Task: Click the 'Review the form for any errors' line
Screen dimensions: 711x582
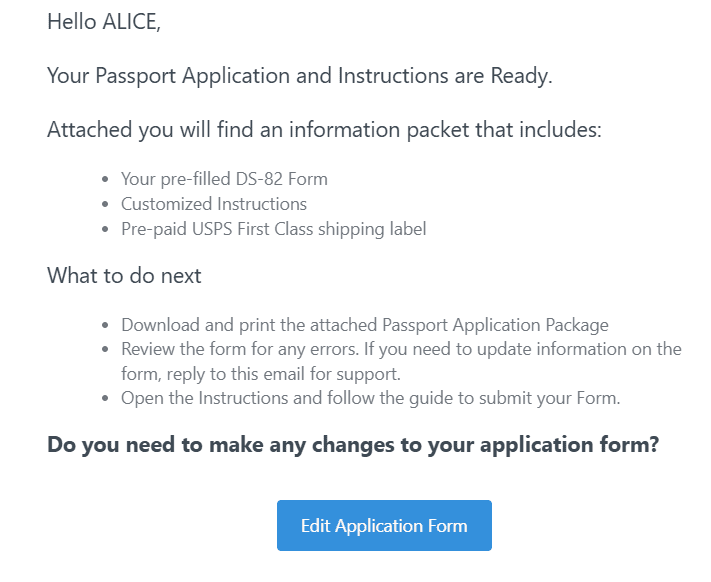Action: [401, 349]
